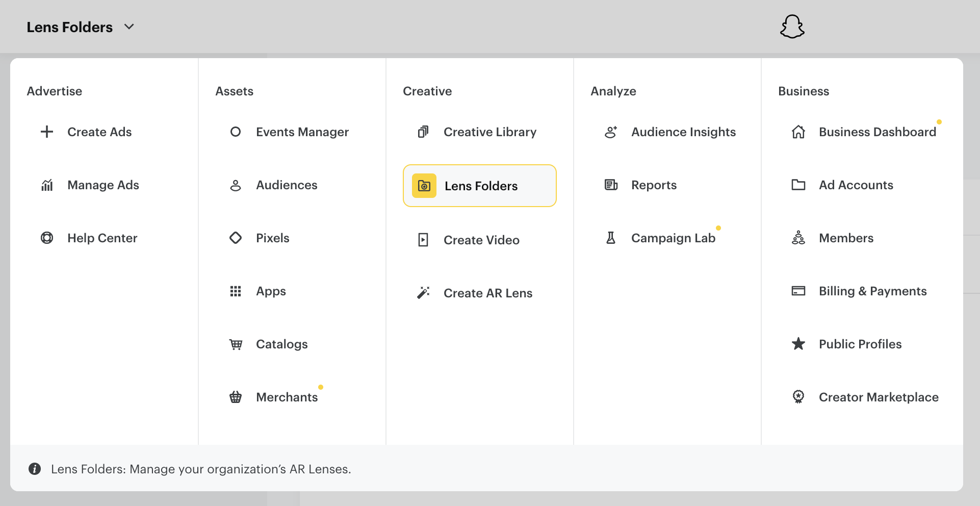This screenshot has height=506, width=980.
Task: Click the Public Profiles star icon
Action: pyautogui.click(x=798, y=344)
